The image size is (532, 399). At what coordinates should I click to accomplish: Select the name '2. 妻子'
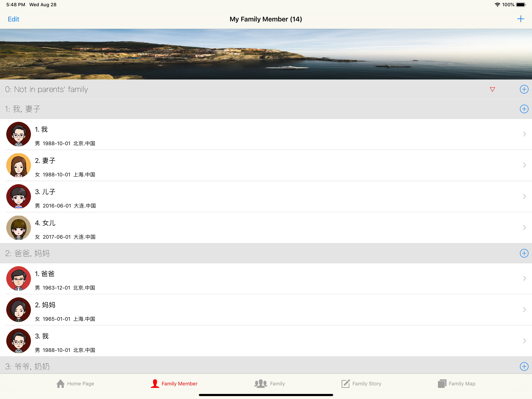tap(45, 161)
